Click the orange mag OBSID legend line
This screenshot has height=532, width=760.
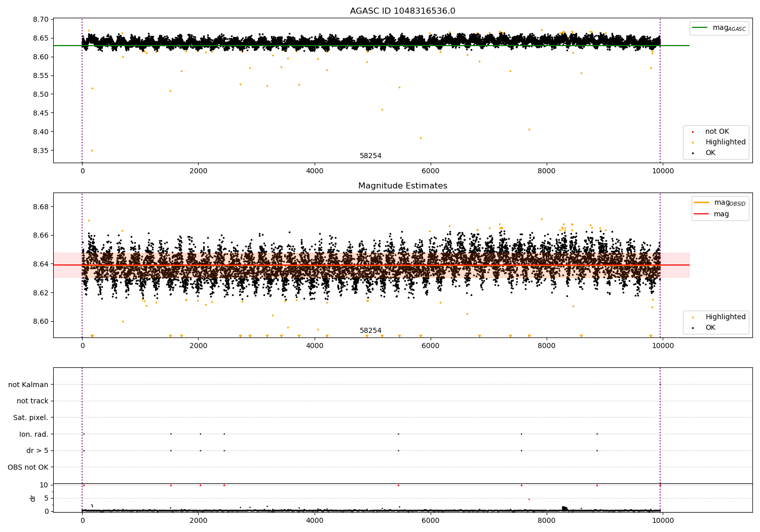coord(702,203)
